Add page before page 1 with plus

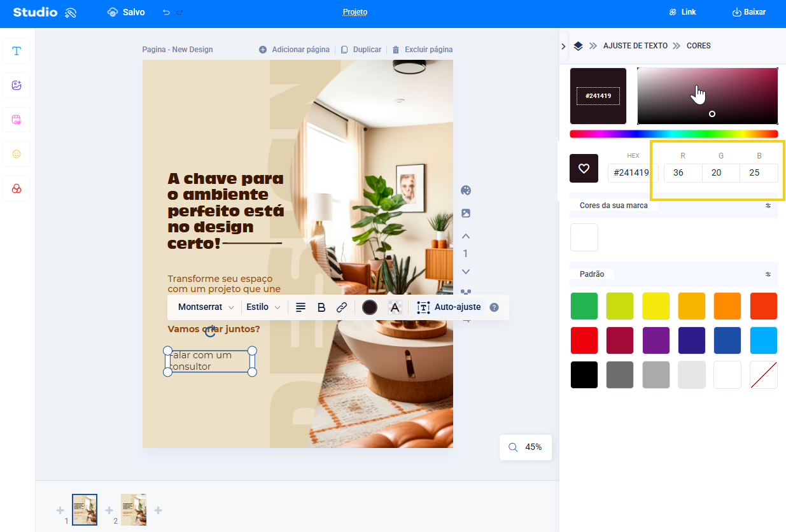tap(60, 510)
